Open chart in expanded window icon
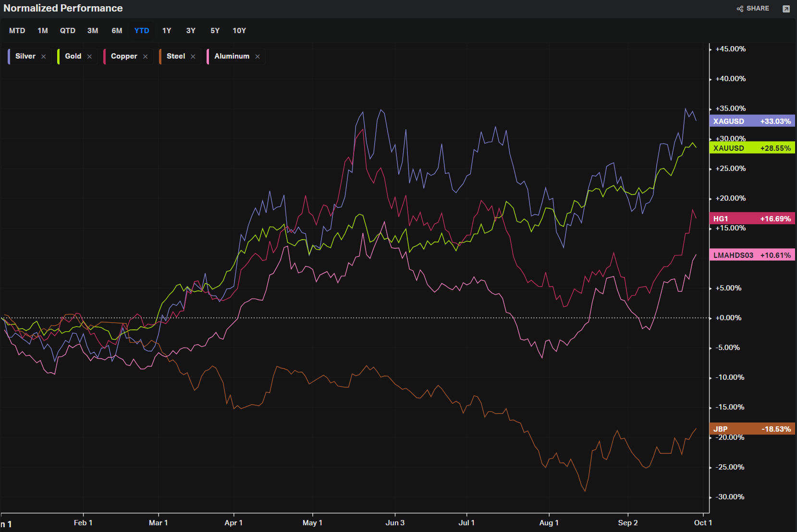Screen dimensions: 797x532 (x=786, y=9)
